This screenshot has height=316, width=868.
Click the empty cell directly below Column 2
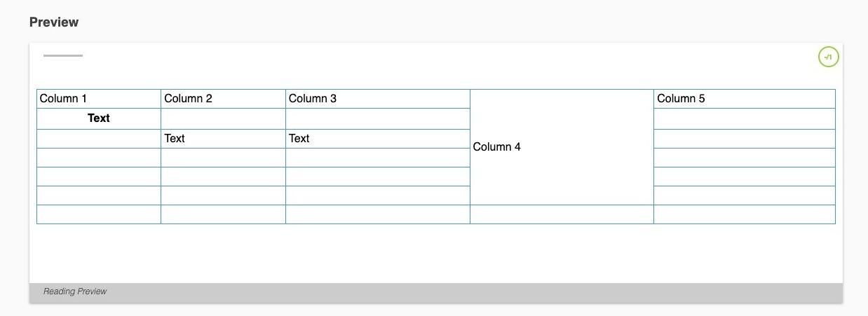(223, 118)
